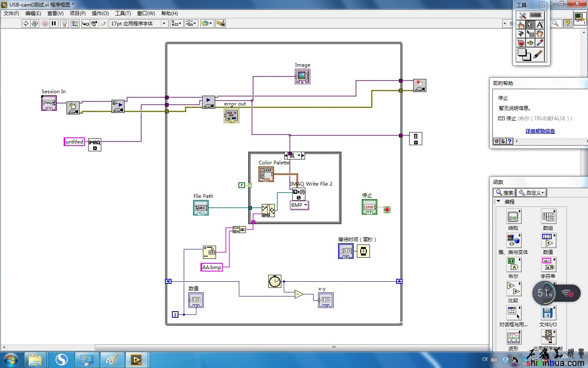Click the Run Continuously toolbar button

(x=35, y=24)
